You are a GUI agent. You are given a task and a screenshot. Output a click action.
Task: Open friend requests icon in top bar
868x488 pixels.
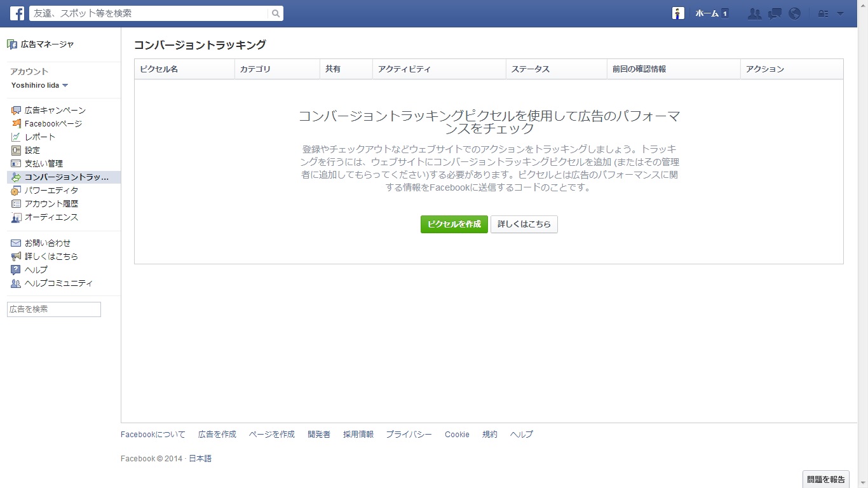tap(754, 13)
